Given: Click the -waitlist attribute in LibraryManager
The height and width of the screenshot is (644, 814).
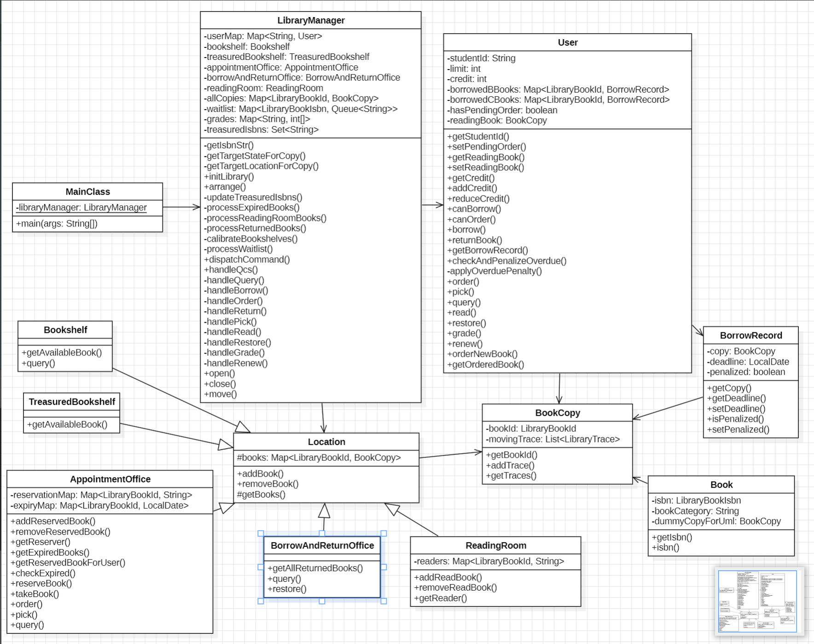Looking at the screenshot, I should 301,109.
